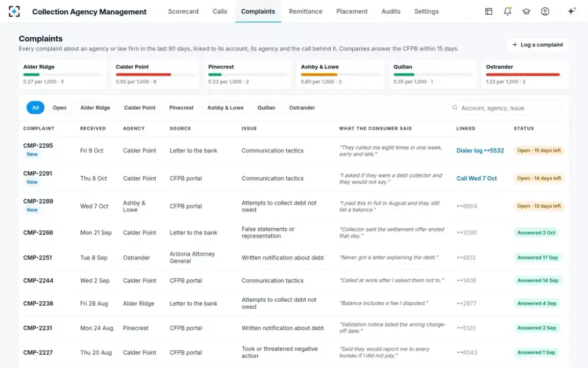Toggle the Open filter chip
Viewport: 588px width, 368px height.
[60, 108]
